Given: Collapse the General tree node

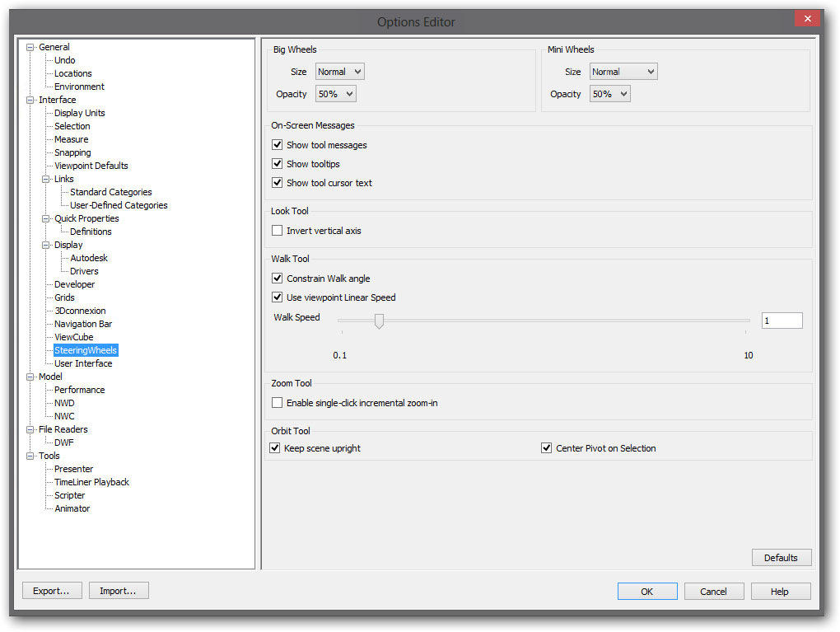Looking at the screenshot, I should click(x=30, y=47).
